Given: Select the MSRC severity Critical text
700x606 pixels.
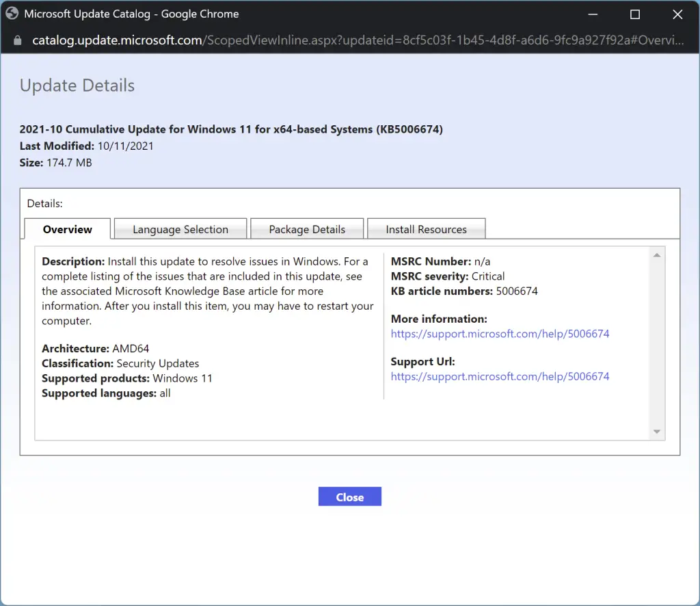Looking at the screenshot, I should [448, 276].
